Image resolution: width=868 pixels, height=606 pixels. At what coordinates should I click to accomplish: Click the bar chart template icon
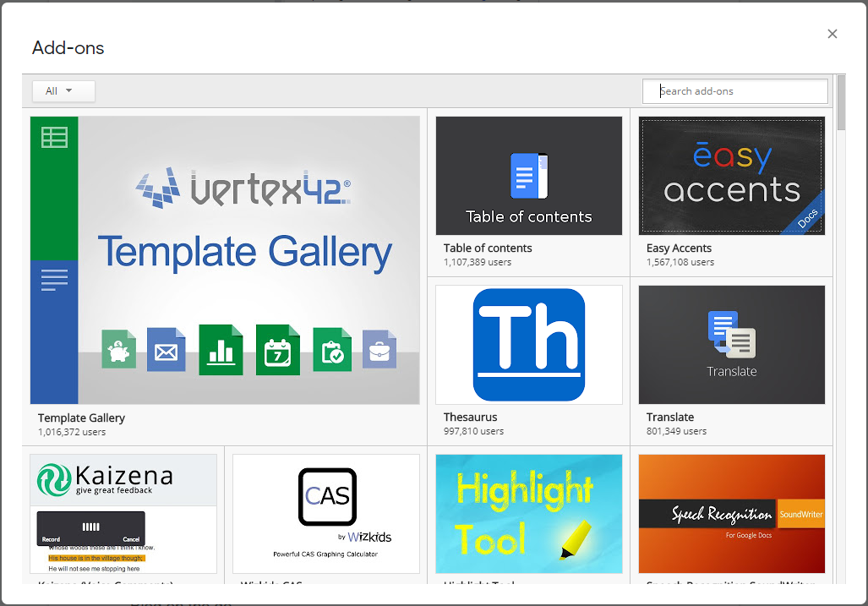pos(221,350)
